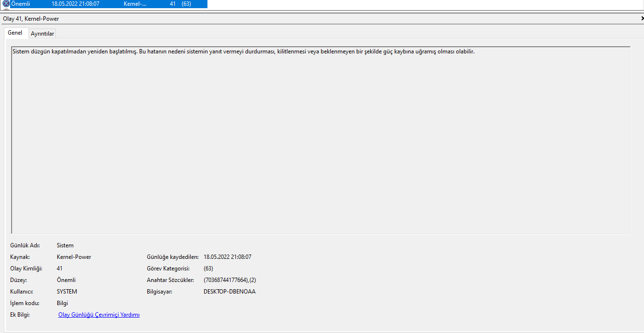Click the Günlük Adı value Sistem
644x333 pixels.
(65, 245)
